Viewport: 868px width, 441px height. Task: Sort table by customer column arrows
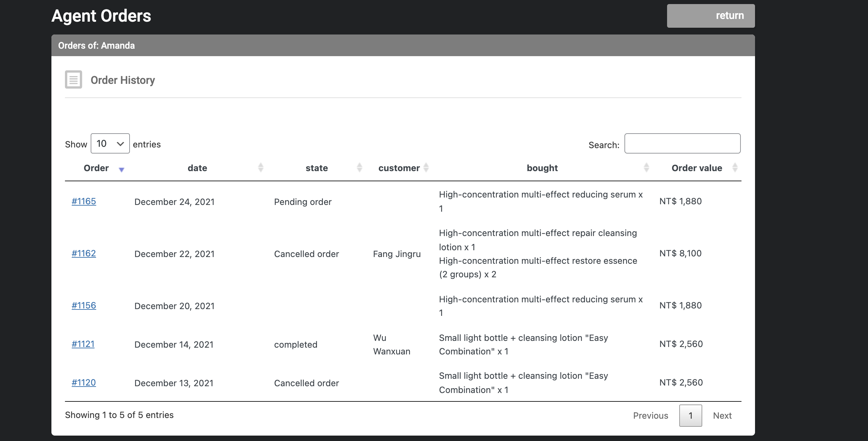click(426, 167)
